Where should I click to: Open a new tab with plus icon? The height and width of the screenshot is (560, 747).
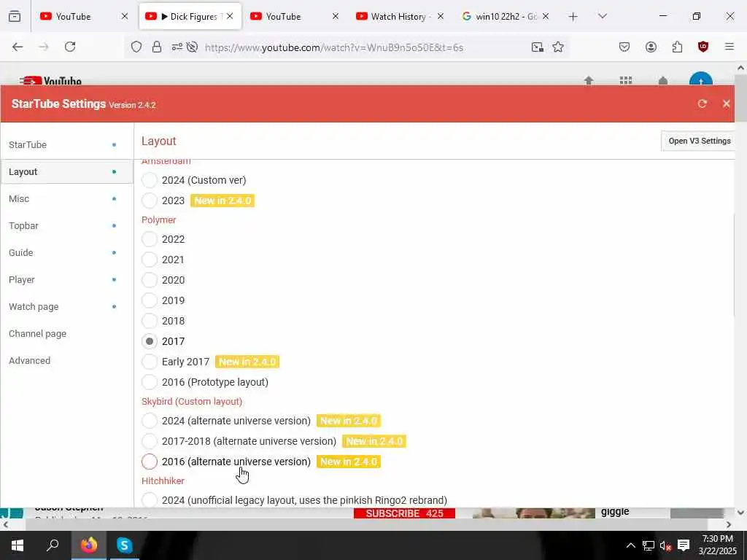tap(573, 17)
